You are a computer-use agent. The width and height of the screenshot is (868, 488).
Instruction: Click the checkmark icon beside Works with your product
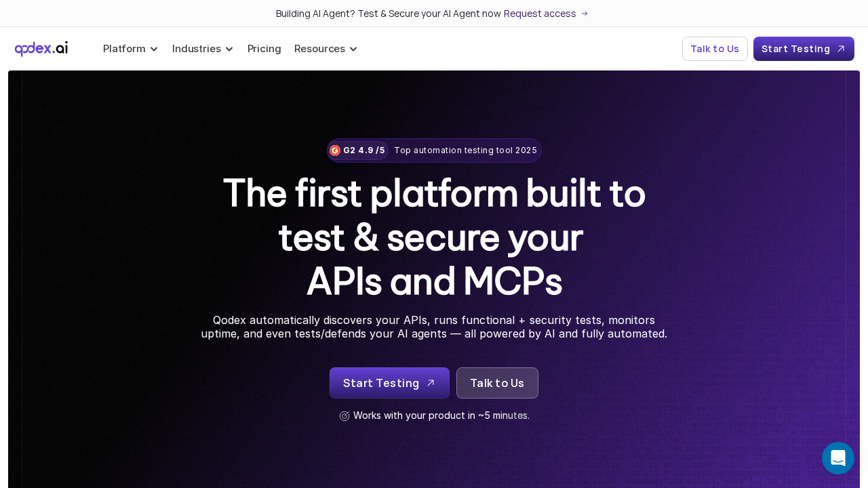tap(344, 415)
